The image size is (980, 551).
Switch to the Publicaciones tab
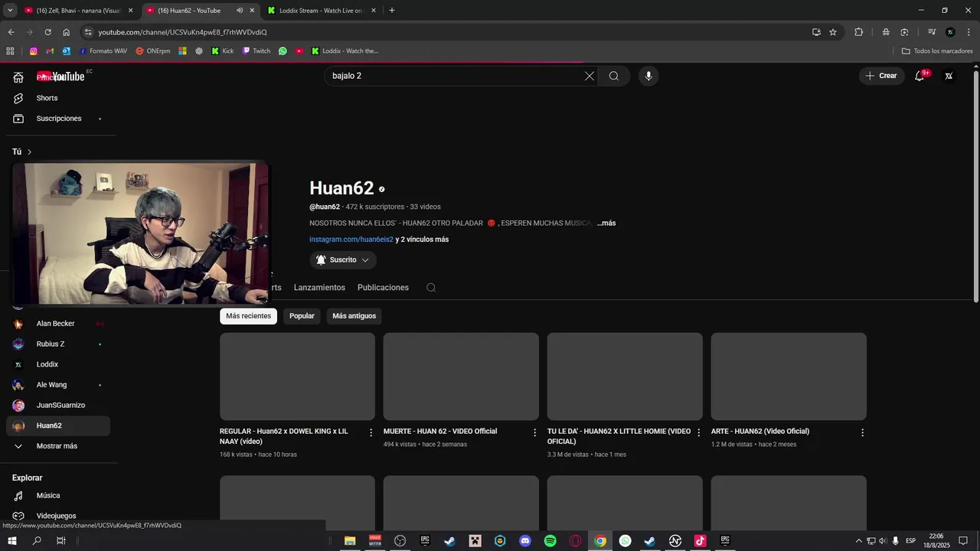(383, 288)
